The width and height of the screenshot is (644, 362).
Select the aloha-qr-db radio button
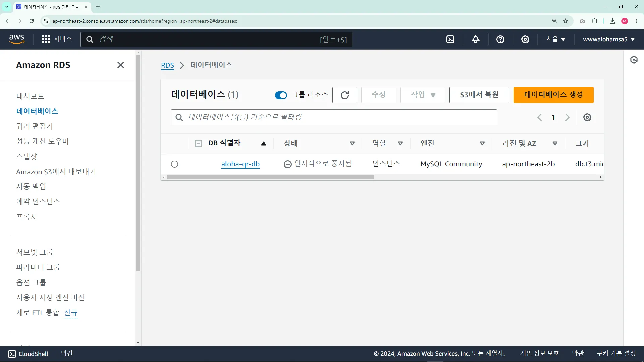click(174, 164)
